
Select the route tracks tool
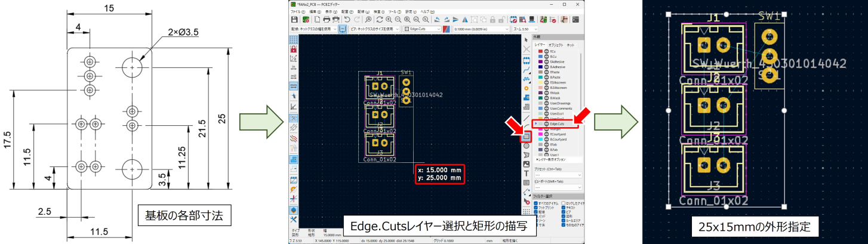pyautogui.click(x=526, y=69)
